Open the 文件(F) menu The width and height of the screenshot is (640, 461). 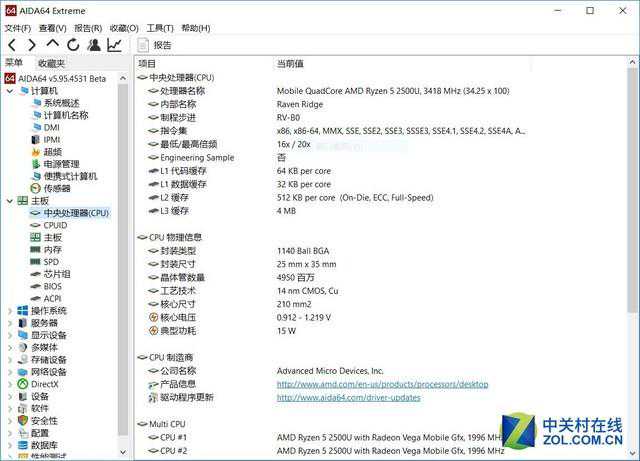click(17, 28)
